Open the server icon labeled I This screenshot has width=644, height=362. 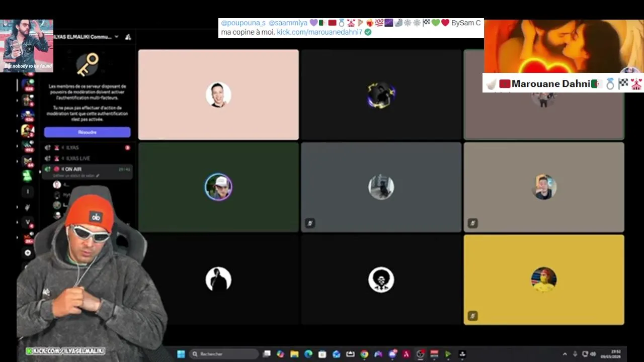point(28,192)
